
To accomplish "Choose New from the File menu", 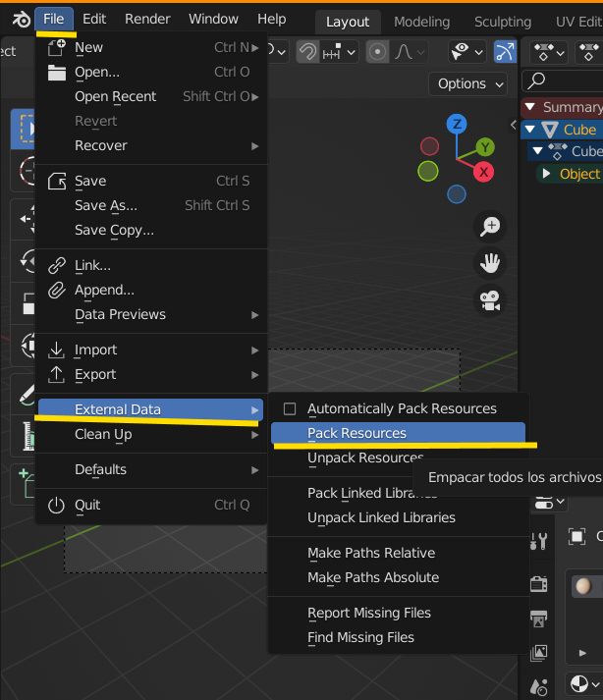I will (151, 47).
